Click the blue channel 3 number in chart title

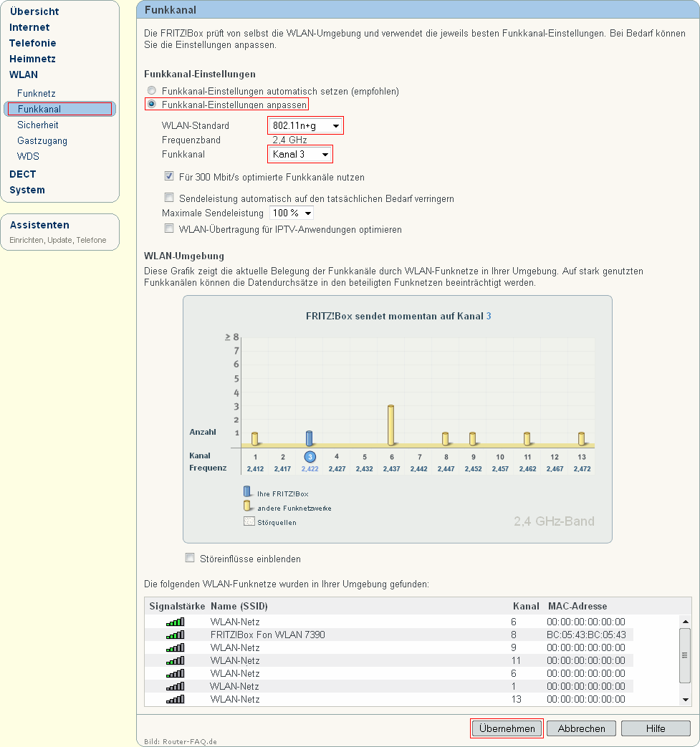click(489, 316)
